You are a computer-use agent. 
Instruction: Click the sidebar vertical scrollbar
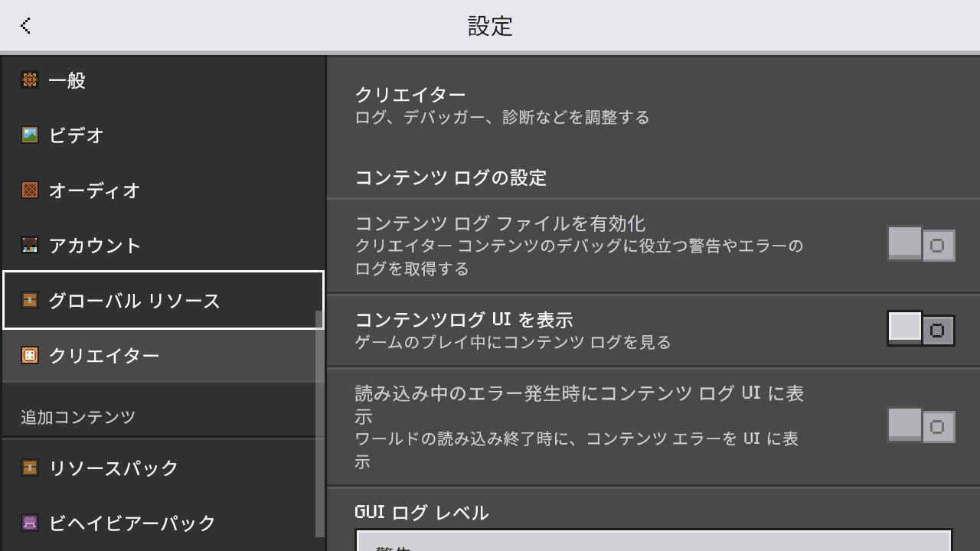(x=320, y=424)
